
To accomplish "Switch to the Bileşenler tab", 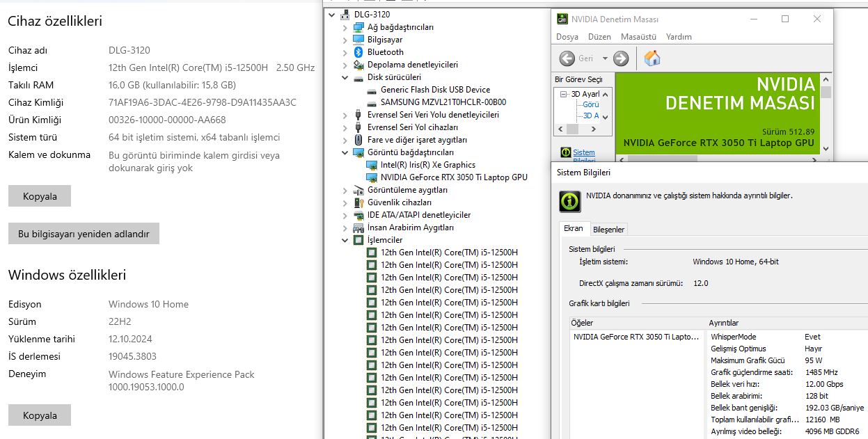I will coord(608,230).
